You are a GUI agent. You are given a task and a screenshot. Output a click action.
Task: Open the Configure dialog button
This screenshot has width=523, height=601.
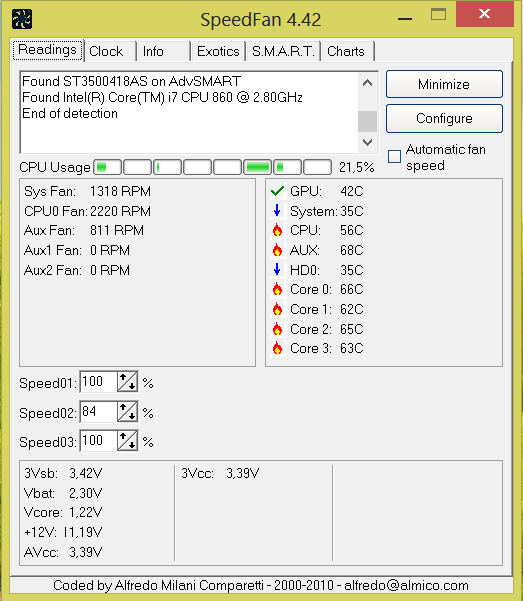coord(444,118)
